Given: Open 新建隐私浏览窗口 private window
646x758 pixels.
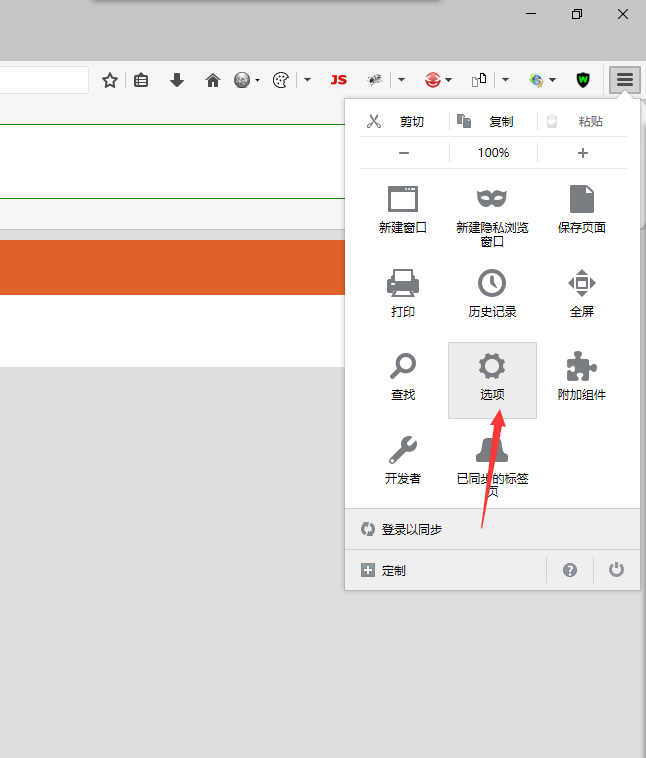Looking at the screenshot, I should click(492, 216).
